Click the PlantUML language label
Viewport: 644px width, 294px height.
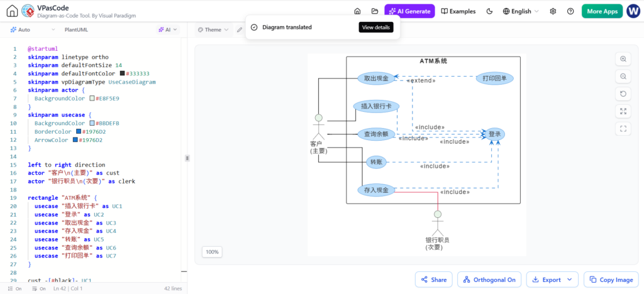pyautogui.click(x=76, y=30)
